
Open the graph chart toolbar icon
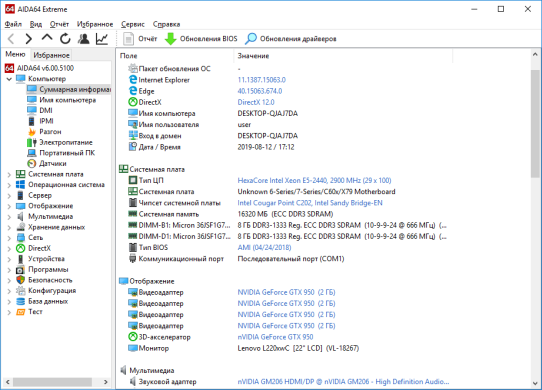click(x=102, y=39)
